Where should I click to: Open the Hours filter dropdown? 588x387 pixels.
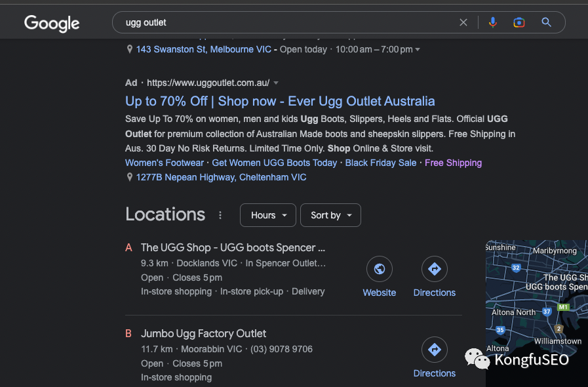point(267,215)
